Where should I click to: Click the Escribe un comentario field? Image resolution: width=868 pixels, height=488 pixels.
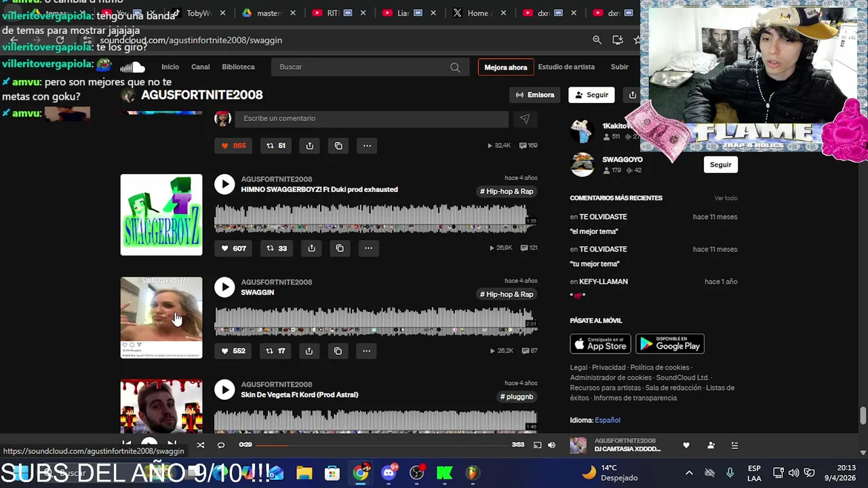[x=372, y=119]
